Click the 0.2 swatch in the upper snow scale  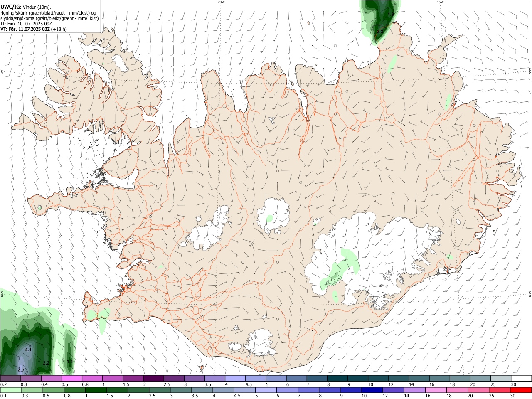[x=10, y=378]
